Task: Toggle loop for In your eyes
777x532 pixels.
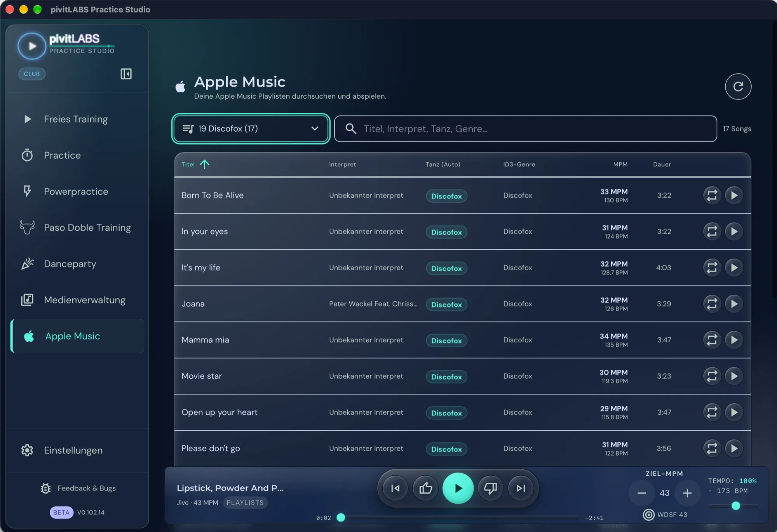Action: (x=712, y=231)
